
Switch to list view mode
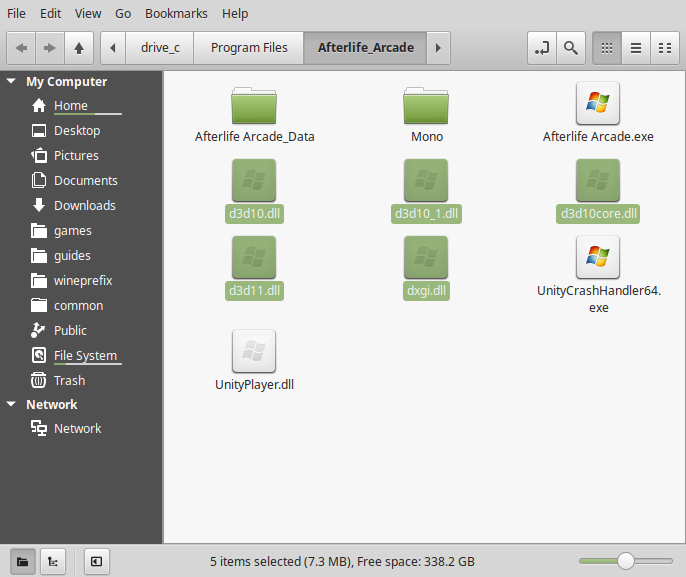[636, 48]
